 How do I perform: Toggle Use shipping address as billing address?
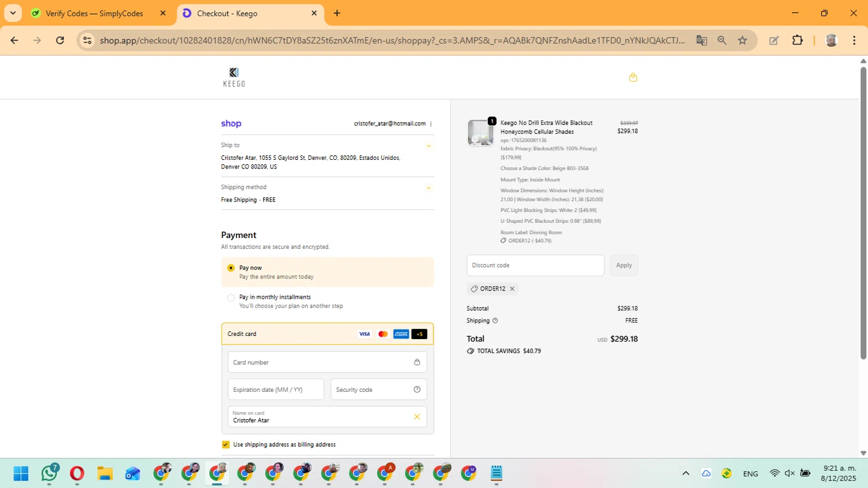[226, 445]
